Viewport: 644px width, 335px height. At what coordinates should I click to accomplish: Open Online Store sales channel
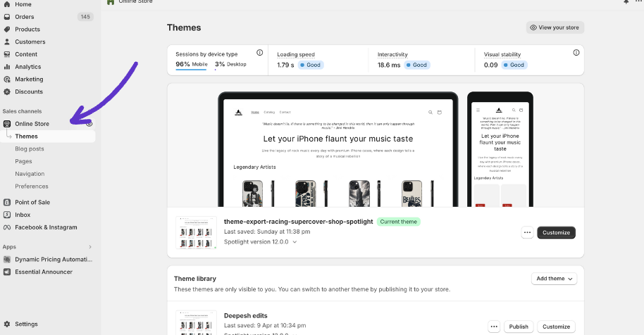[x=32, y=124]
